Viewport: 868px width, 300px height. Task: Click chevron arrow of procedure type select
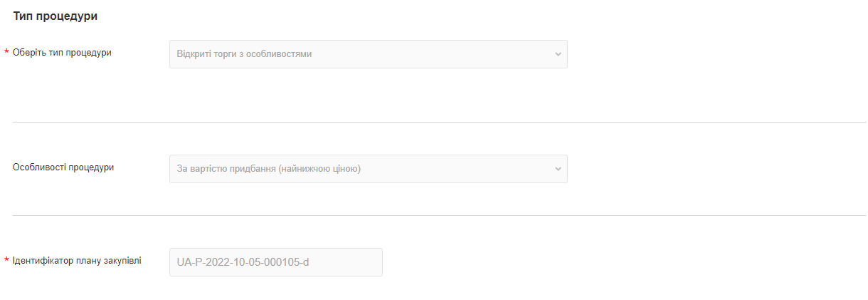(557, 54)
